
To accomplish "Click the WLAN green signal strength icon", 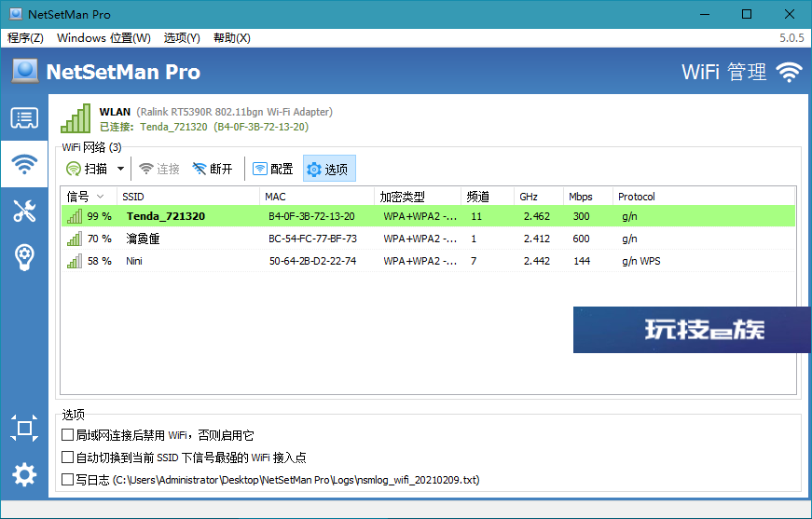I will coord(76,118).
